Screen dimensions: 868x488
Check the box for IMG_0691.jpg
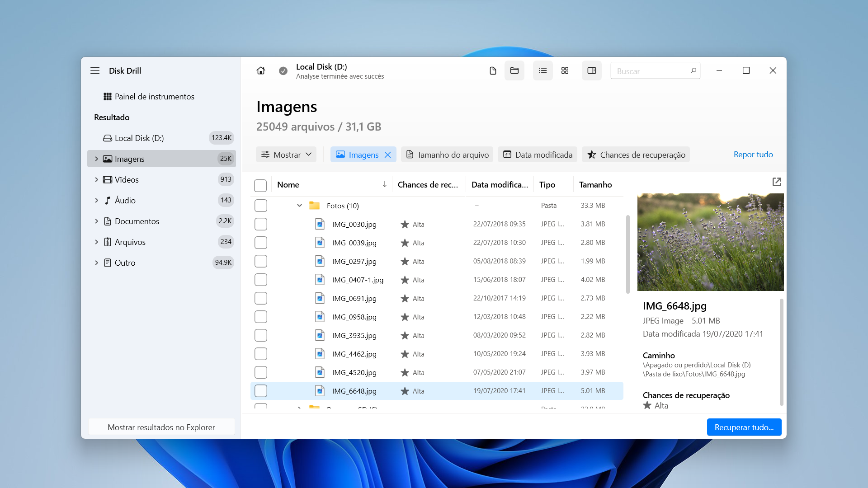(261, 298)
